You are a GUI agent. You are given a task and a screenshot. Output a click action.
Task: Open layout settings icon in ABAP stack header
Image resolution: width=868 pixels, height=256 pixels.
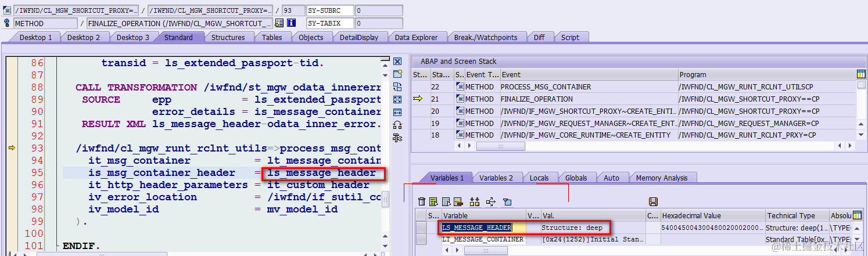(x=861, y=74)
